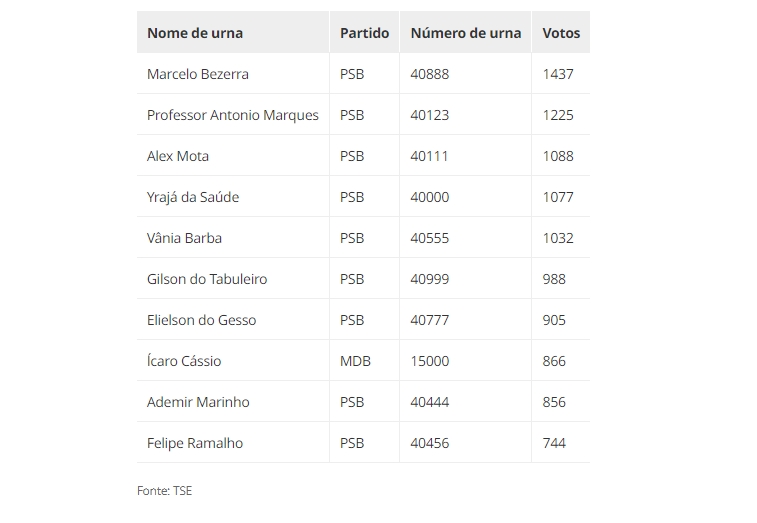Click the 'Partido' column header
757x523 pixels.
point(364,32)
